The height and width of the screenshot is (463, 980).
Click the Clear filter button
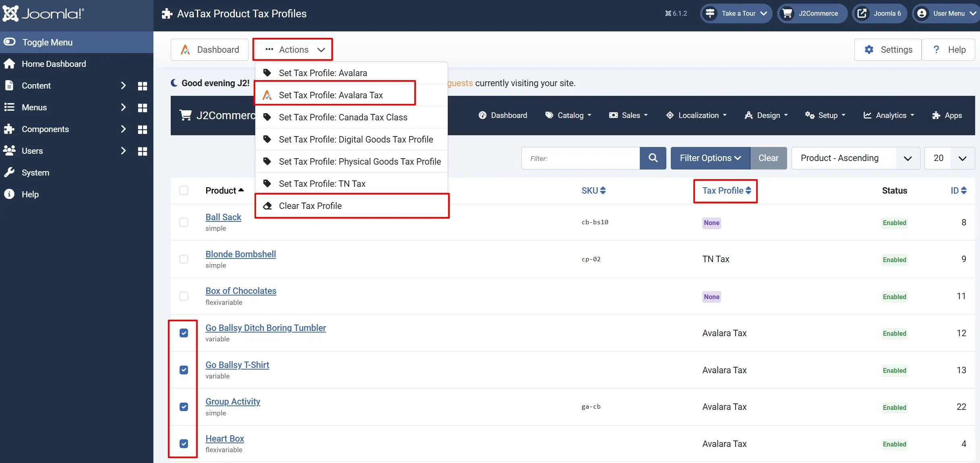tap(769, 158)
